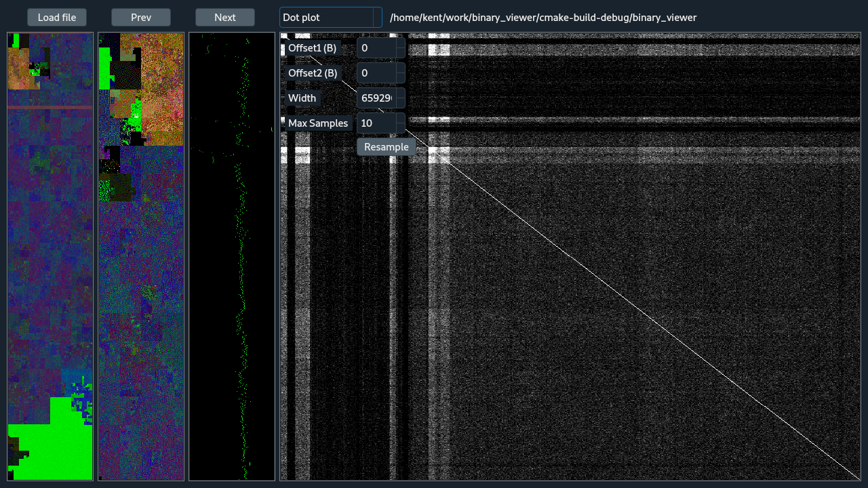Go to previous view with Prev

(x=141, y=18)
